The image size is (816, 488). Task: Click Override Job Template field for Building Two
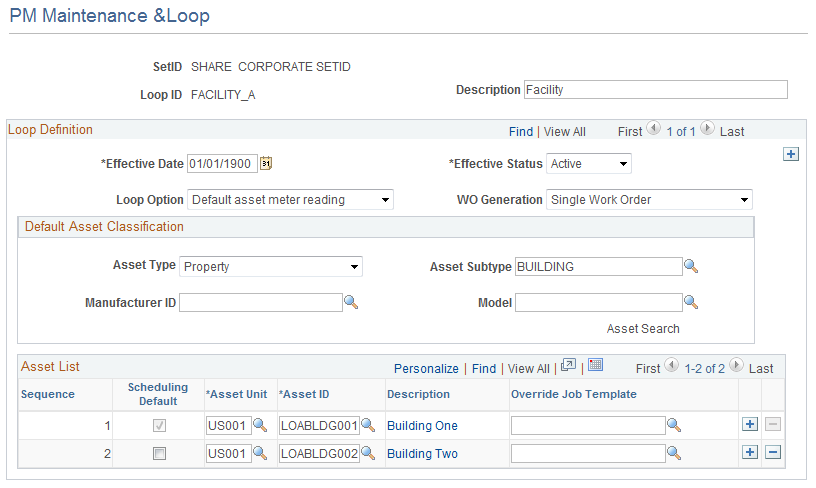[588, 454]
